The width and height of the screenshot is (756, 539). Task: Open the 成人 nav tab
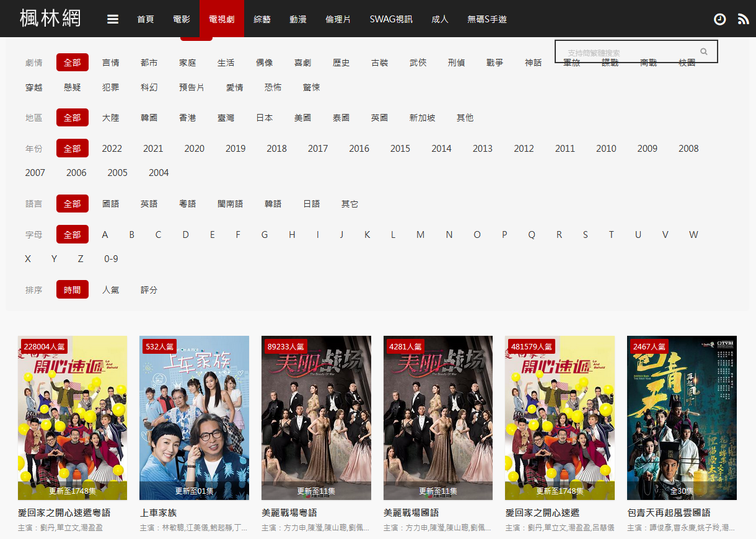coord(440,19)
